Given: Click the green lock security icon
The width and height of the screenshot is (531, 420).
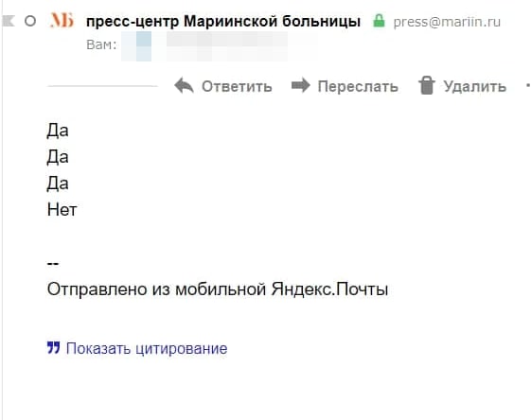Looking at the screenshot, I should [x=379, y=21].
